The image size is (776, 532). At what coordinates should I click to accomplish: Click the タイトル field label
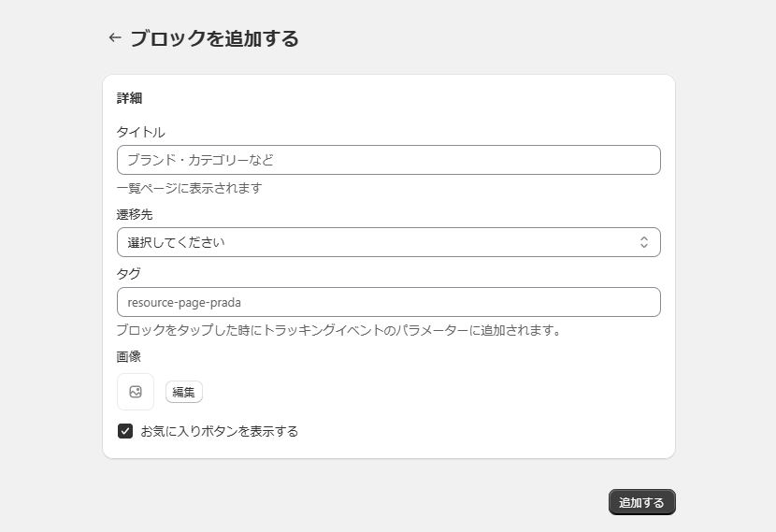(140, 132)
